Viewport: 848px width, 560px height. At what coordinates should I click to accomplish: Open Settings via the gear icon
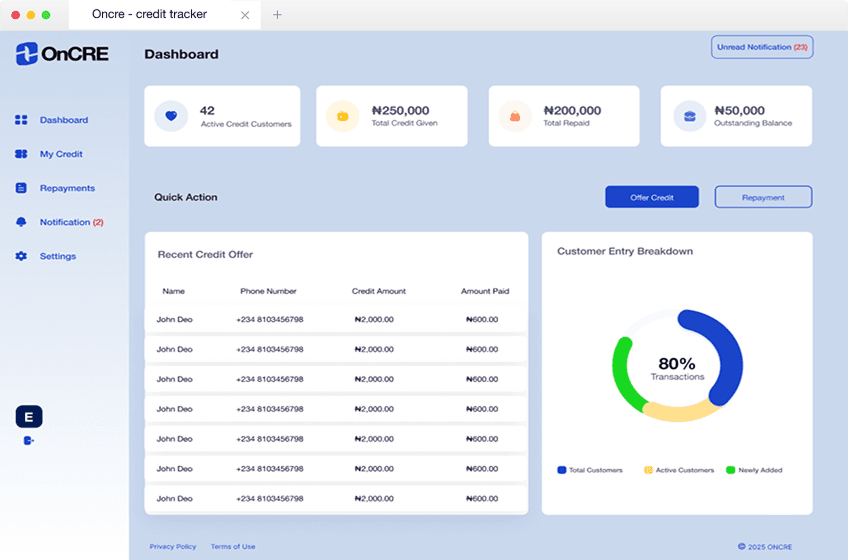click(x=21, y=256)
